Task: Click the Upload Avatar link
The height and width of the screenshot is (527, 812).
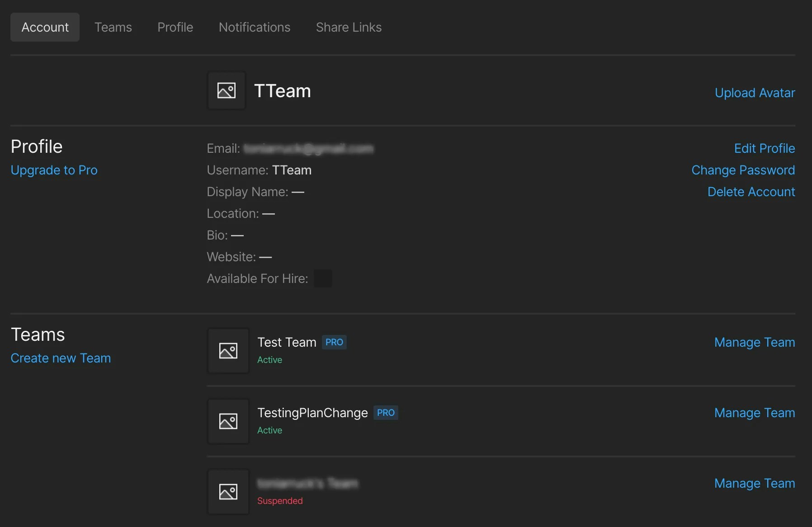Action: point(755,93)
